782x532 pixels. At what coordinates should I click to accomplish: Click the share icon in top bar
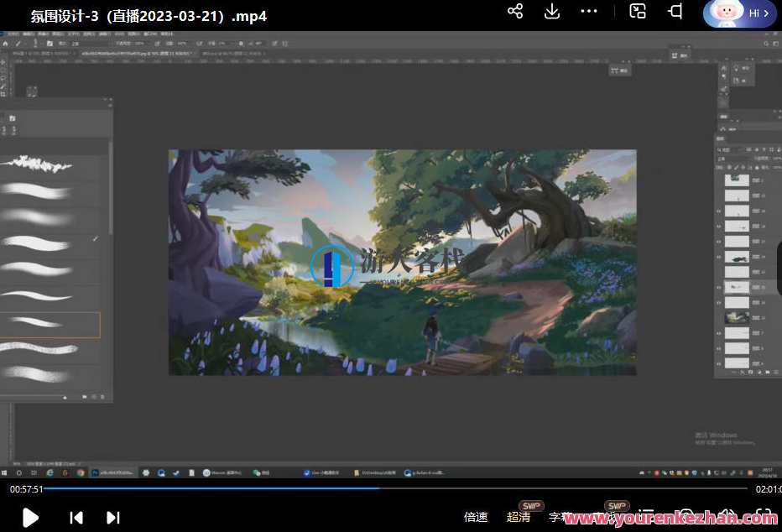[x=515, y=12]
